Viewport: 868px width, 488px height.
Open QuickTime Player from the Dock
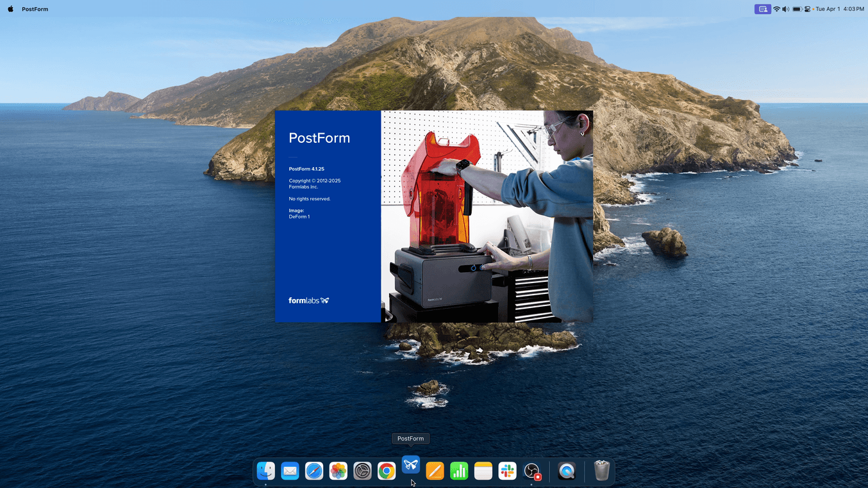coord(567,471)
